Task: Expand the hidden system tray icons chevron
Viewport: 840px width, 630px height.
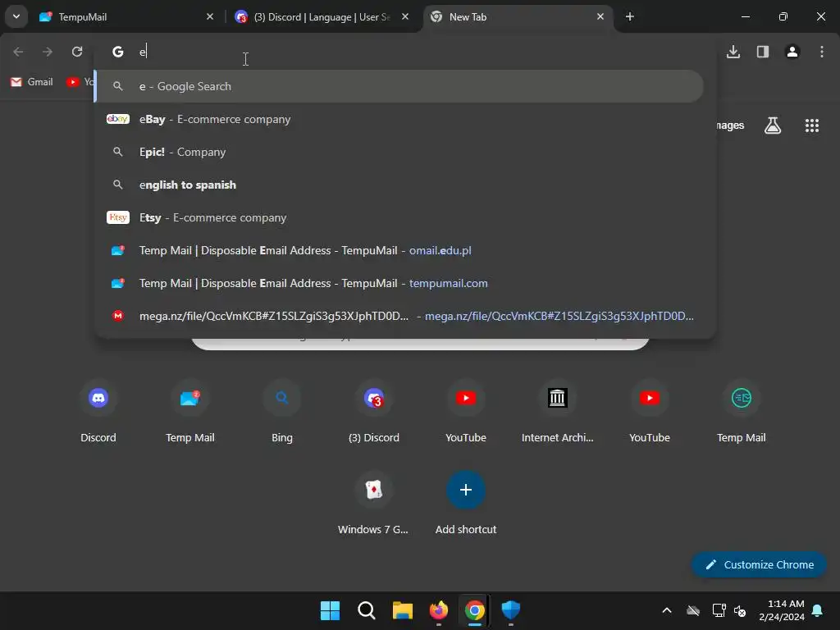Action: pos(667,610)
